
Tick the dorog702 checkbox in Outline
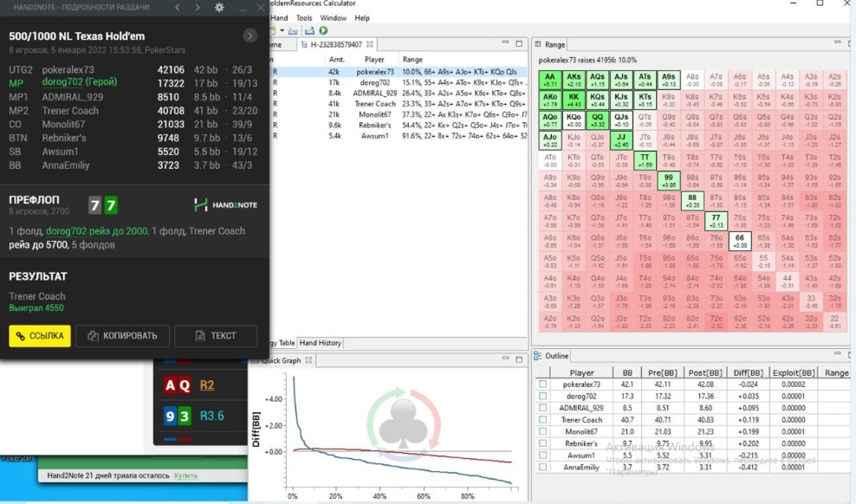[x=542, y=396]
